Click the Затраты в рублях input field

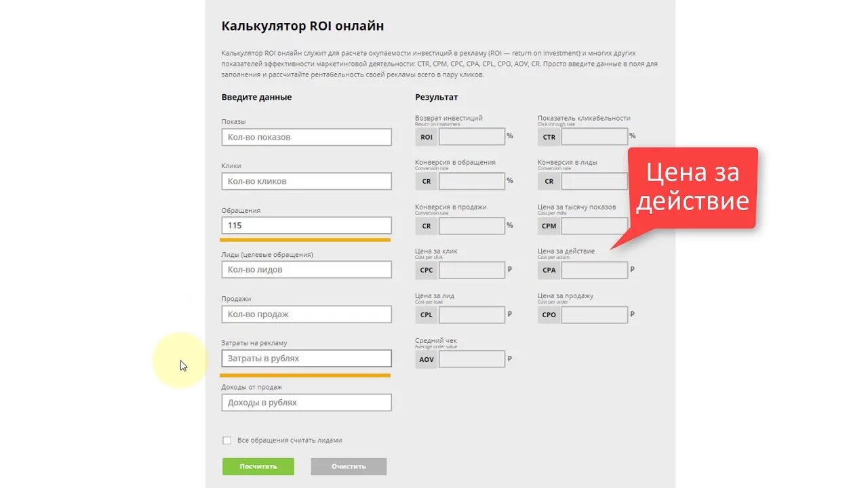[x=307, y=358]
